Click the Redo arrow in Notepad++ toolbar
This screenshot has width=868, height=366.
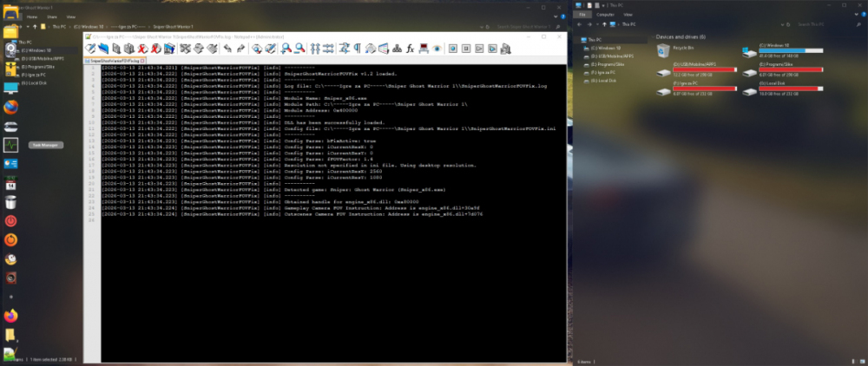coord(240,49)
